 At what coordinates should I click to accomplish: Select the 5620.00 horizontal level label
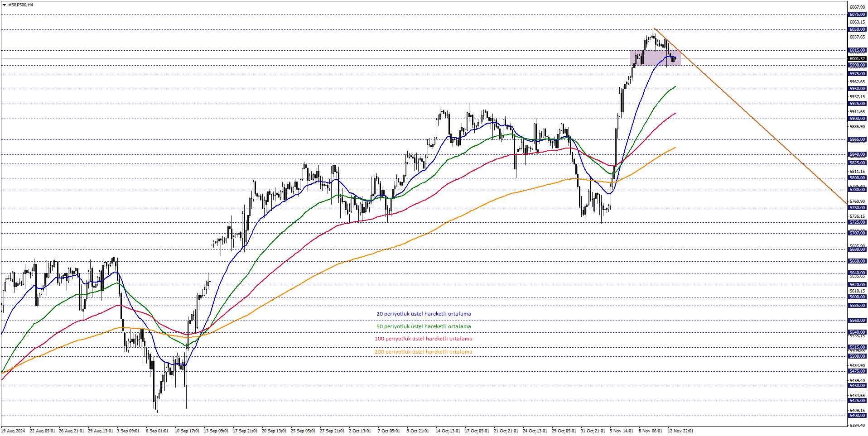(x=857, y=285)
